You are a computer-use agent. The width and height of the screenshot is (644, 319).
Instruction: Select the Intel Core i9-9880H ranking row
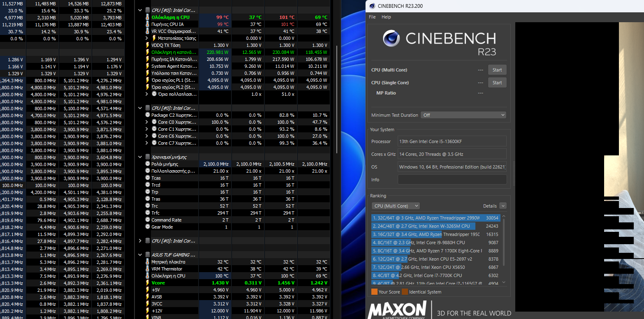tap(436, 243)
